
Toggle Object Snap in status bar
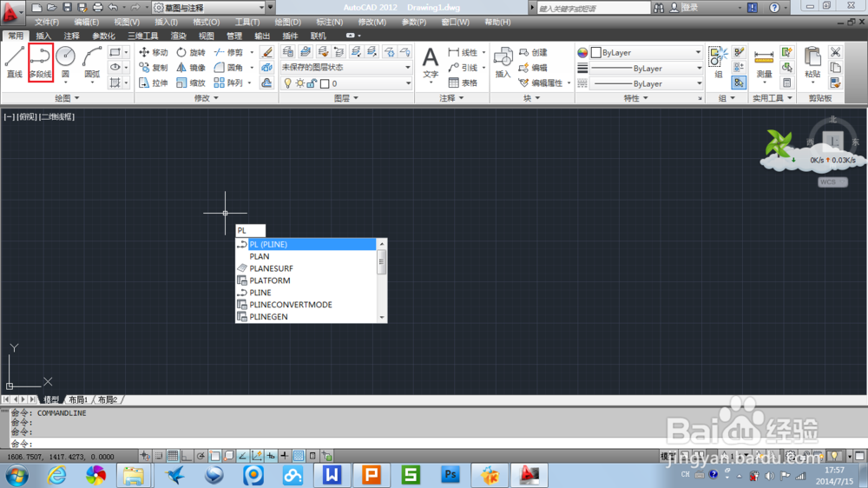click(x=214, y=456)
